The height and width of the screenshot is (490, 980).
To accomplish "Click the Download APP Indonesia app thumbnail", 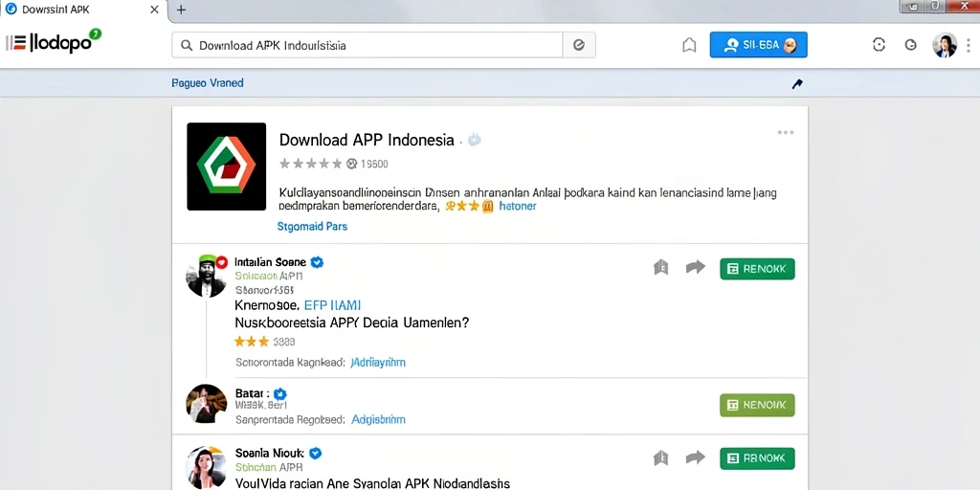I will (226, 167).
